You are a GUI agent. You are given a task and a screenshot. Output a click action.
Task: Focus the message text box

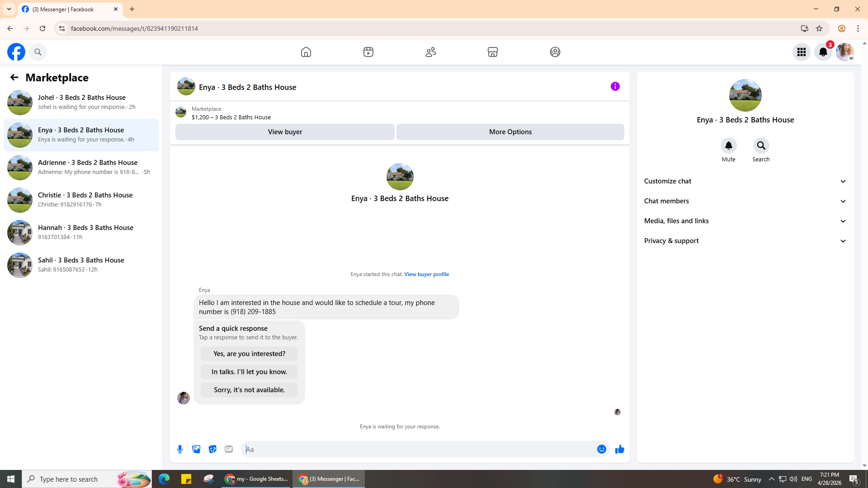(x=418, y=449)
